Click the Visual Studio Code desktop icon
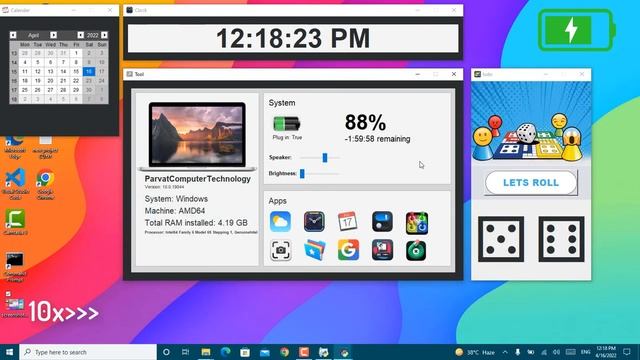The width and height of the screenshot is (640, 360). [x=16, y=184]
